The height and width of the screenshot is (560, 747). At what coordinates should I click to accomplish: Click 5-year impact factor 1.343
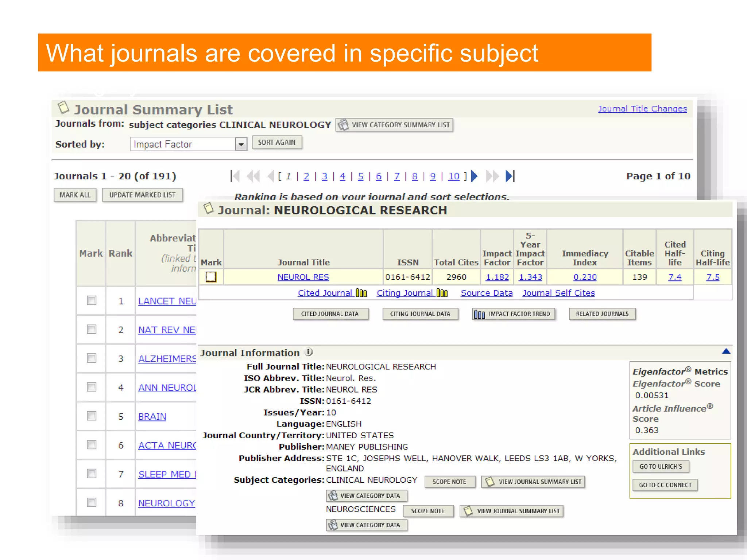pos(530,277)
